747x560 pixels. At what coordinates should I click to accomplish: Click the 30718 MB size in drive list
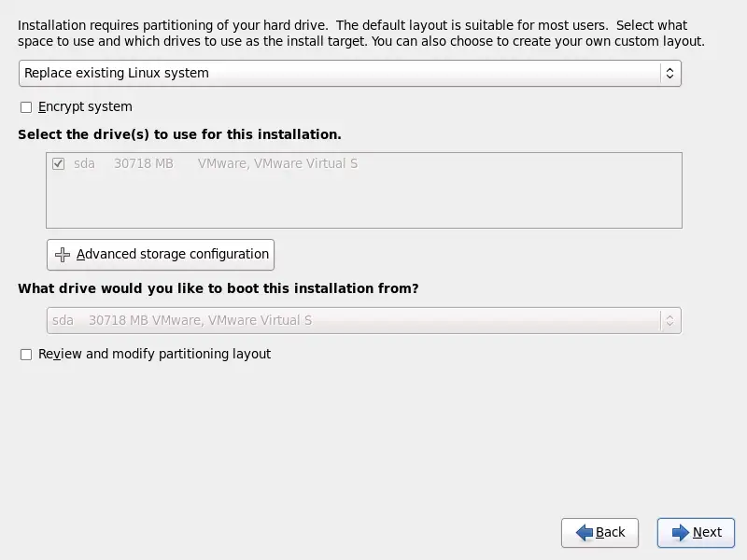(144, 164)
